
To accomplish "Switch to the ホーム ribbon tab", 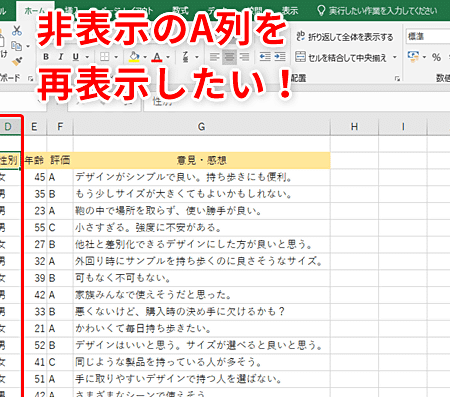I will (35, 11).
